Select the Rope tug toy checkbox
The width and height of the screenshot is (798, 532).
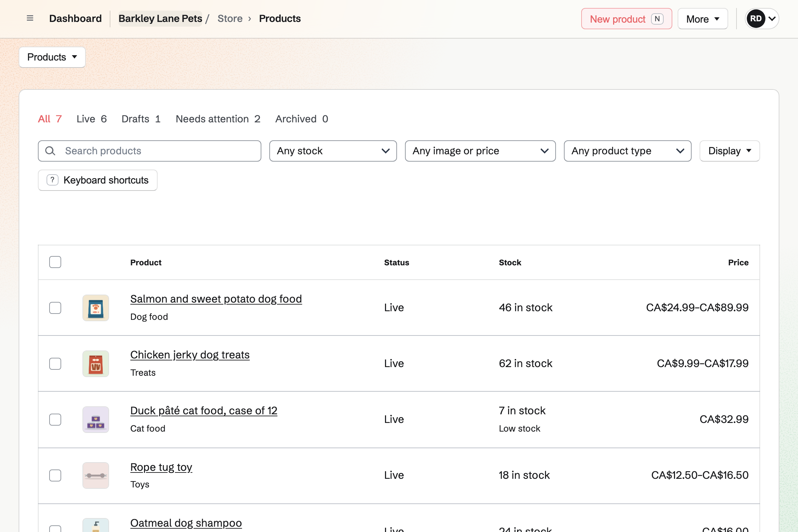(55, 475)
